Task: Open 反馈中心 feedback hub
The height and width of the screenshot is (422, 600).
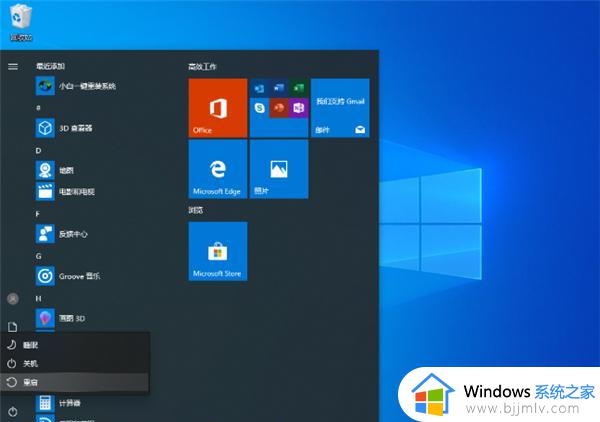Action: [62, 234]
